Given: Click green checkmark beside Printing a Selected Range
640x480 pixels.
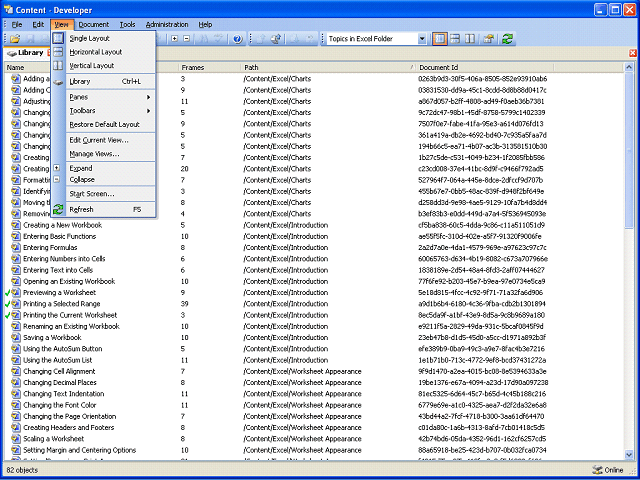Looking at the screenshot, I should [x=7, y=304].
